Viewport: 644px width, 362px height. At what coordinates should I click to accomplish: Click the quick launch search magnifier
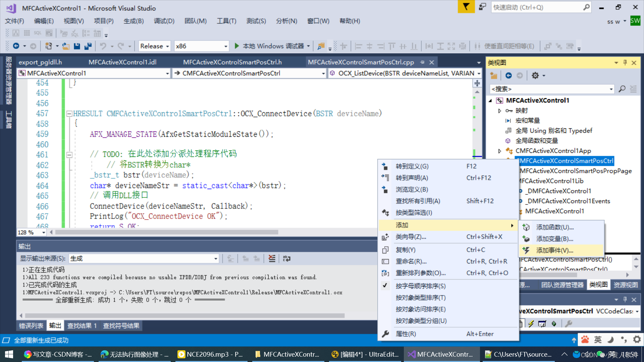coord(586,7)
